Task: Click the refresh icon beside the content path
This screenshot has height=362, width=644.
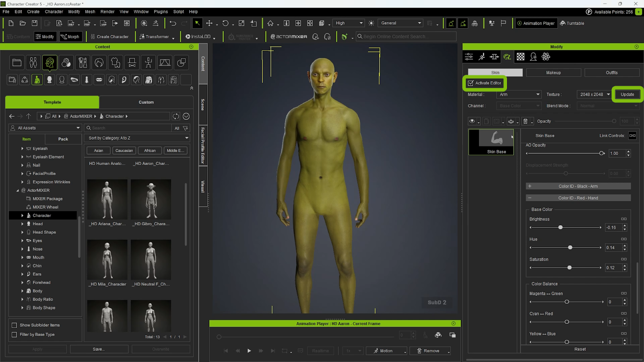Action: [x=176, y=116]
